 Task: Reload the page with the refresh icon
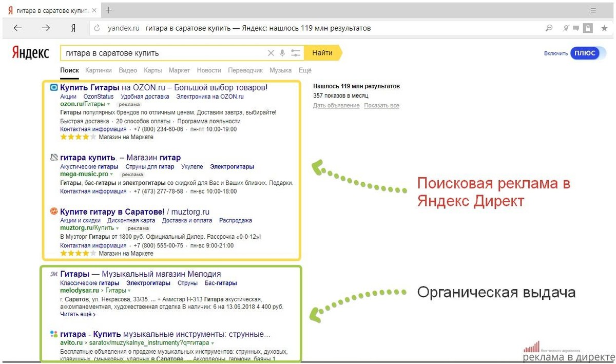(98, 29)
